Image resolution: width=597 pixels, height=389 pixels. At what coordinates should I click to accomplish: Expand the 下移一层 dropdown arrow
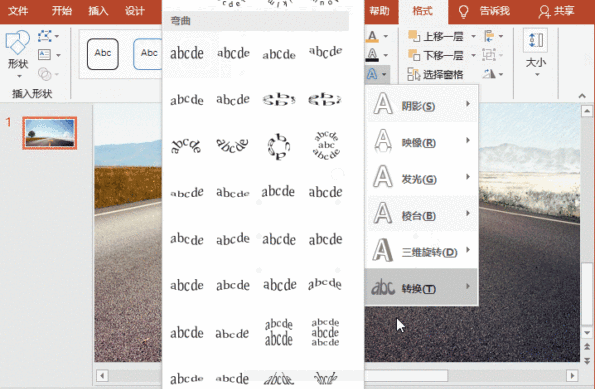[x=473, y=55]
